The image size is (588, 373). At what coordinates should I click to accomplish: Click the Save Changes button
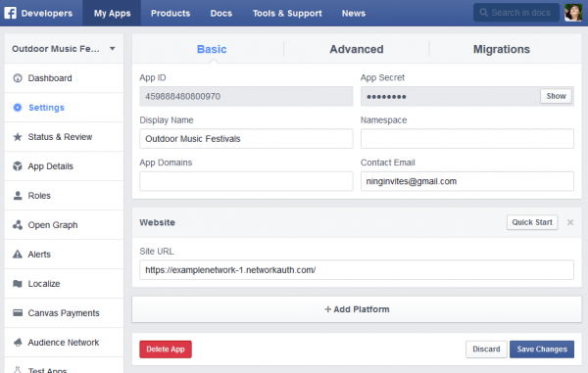coord(542,350)
